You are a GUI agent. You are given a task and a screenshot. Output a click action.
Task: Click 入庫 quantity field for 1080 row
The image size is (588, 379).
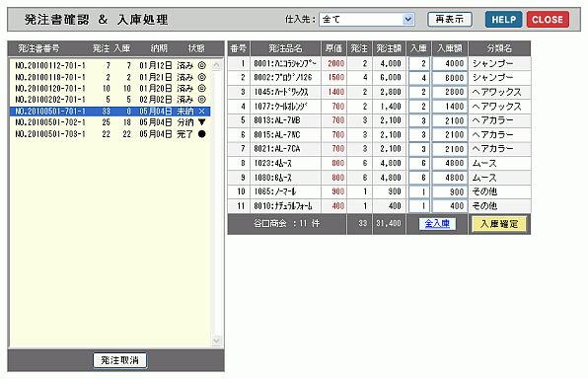pos(419,178)
